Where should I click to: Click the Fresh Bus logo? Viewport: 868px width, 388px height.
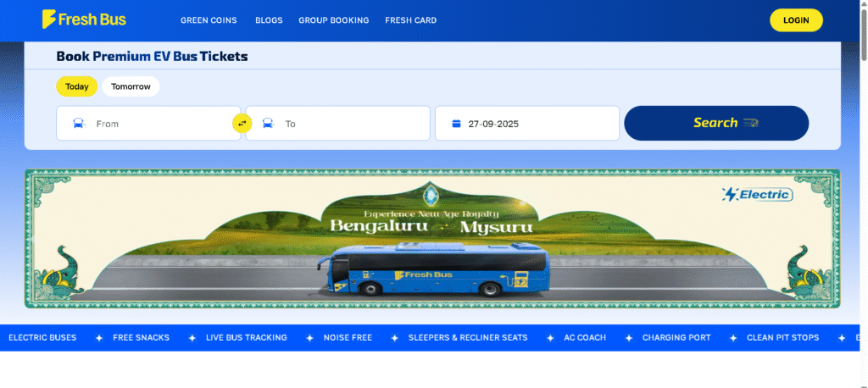tap(84, 19)
